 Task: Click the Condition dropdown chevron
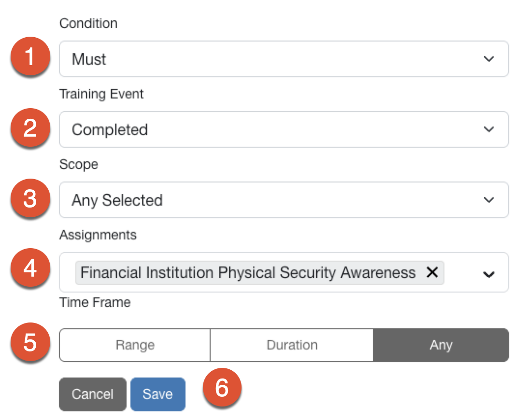[x=488, y=59]
